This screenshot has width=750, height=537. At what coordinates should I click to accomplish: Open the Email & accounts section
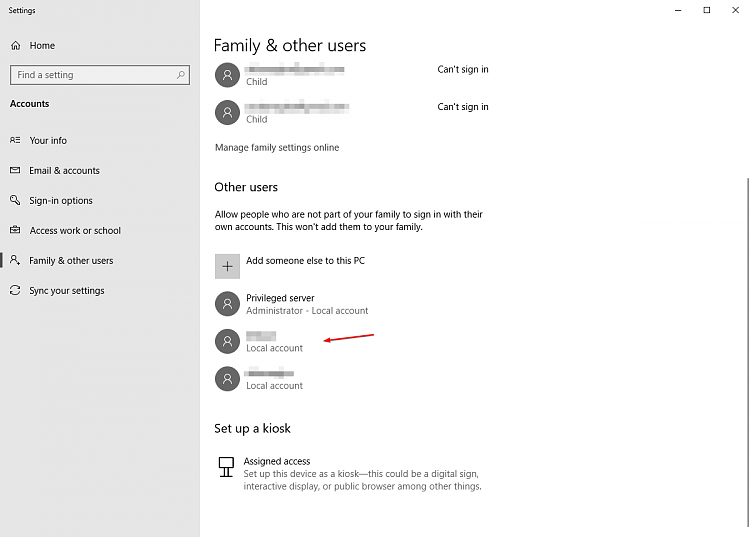pos(64,170)
